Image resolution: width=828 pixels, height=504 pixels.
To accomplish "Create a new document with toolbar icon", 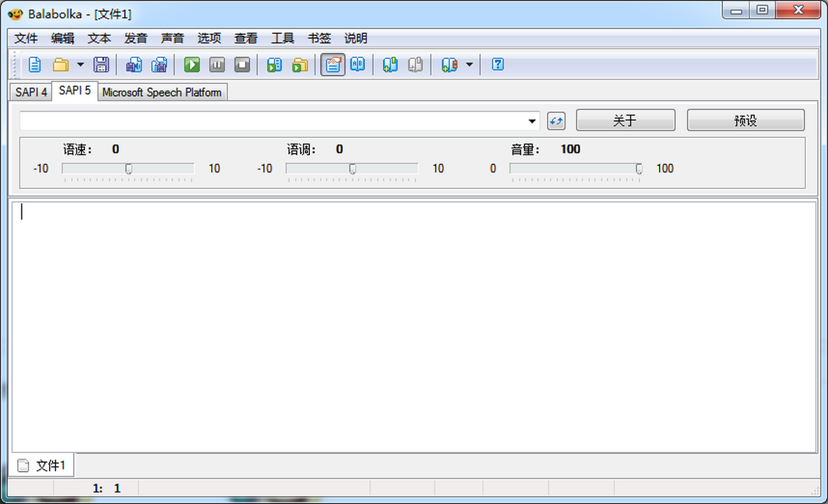I will tap(34, 65).
